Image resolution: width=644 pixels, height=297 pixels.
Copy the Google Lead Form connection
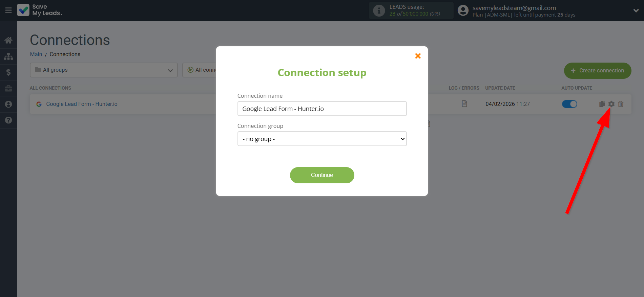point(602,104)
